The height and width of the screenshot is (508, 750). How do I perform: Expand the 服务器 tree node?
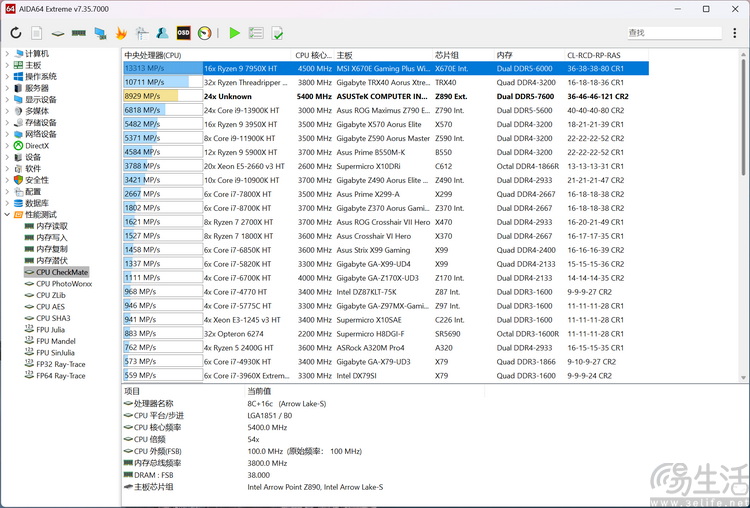[7, 88]
